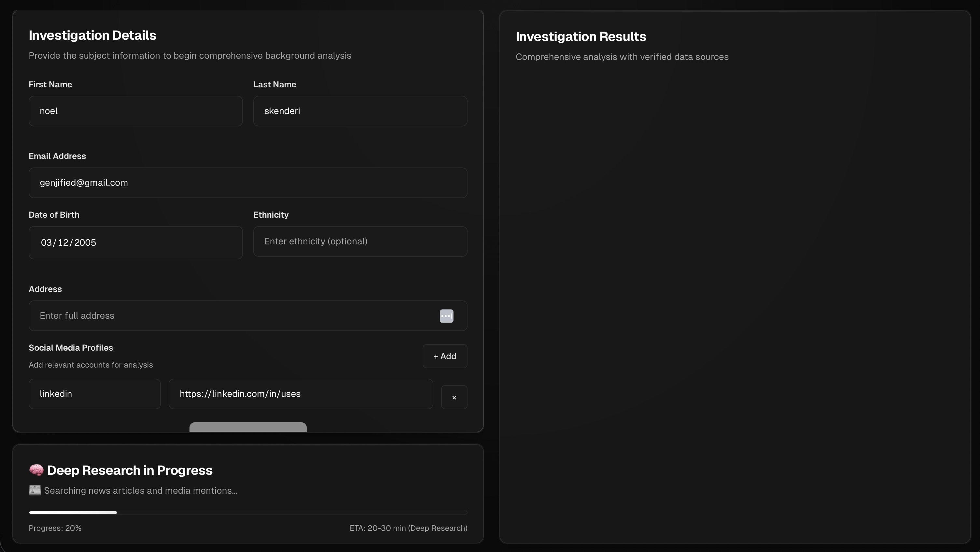
Task: Add another social media profile
Action: pos(444,356)
